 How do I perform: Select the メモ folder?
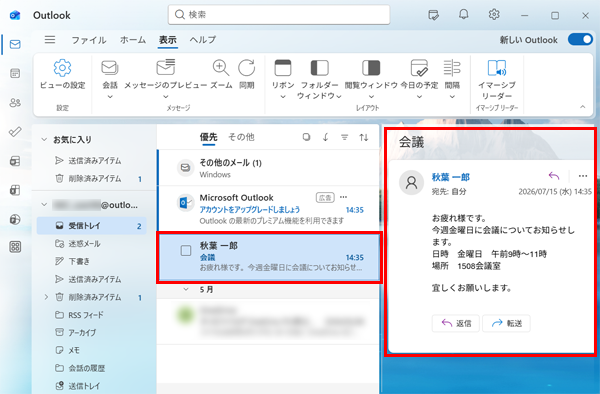click(x=92, y=350)
